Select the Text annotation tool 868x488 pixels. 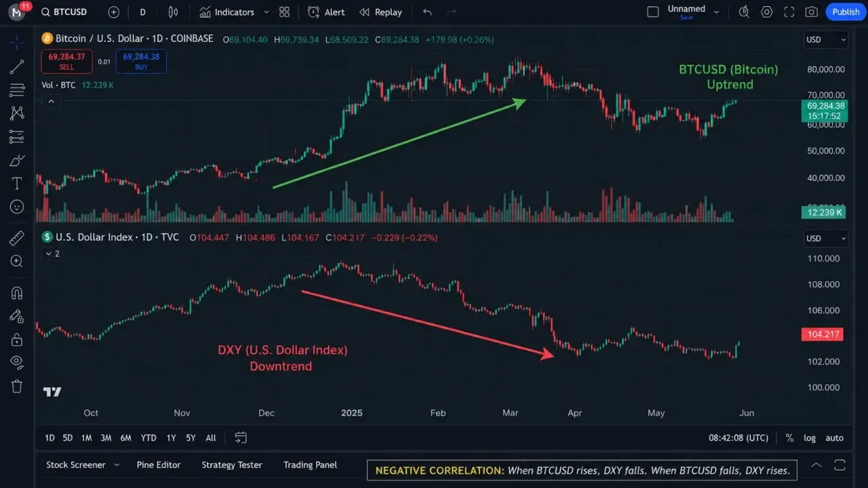point(17,184)
